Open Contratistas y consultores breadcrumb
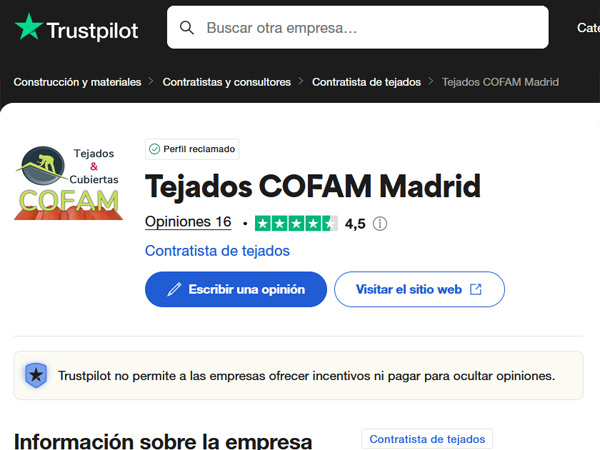This screenshot has height=450, width=600. click(x=227, y=82)
